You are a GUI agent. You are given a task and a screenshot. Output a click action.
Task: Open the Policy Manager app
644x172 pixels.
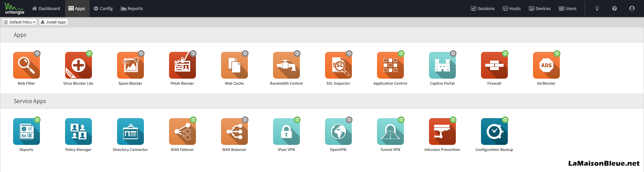click(78, 132)
